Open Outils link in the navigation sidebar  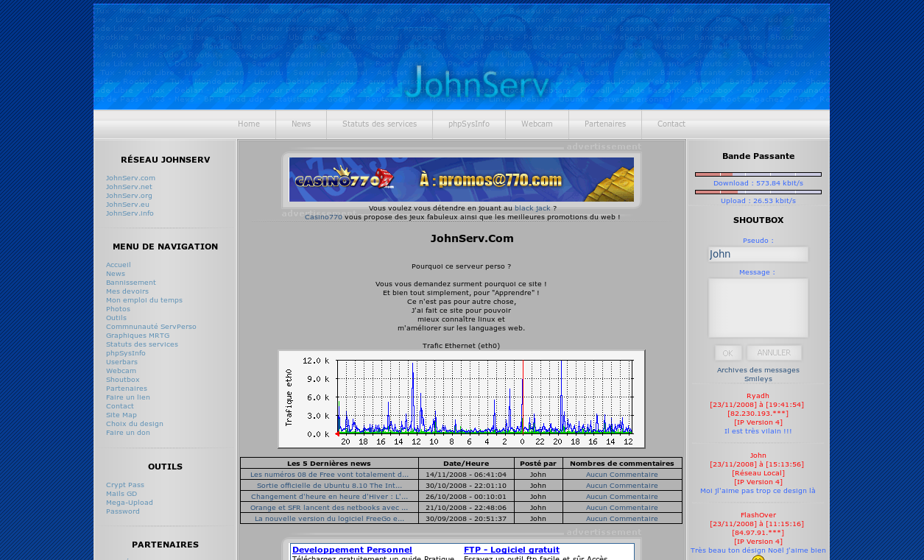(116, 318)
